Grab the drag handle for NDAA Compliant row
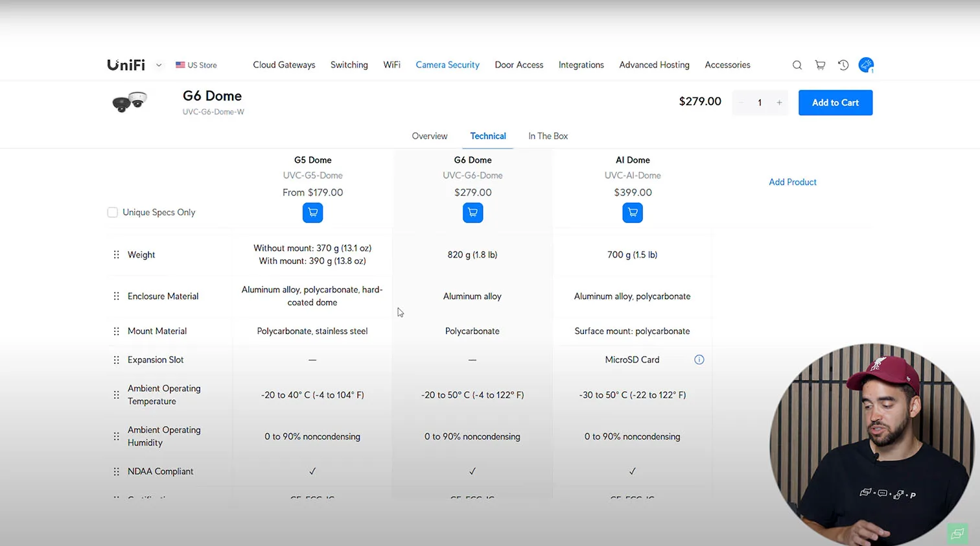 pyautogui.click(x=117, y=471)
